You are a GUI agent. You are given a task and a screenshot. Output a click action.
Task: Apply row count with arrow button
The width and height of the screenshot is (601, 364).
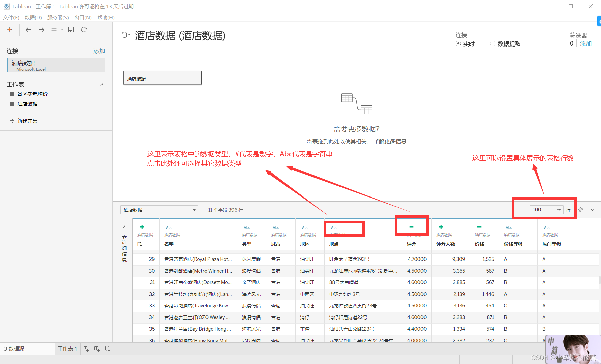(559, 210)
